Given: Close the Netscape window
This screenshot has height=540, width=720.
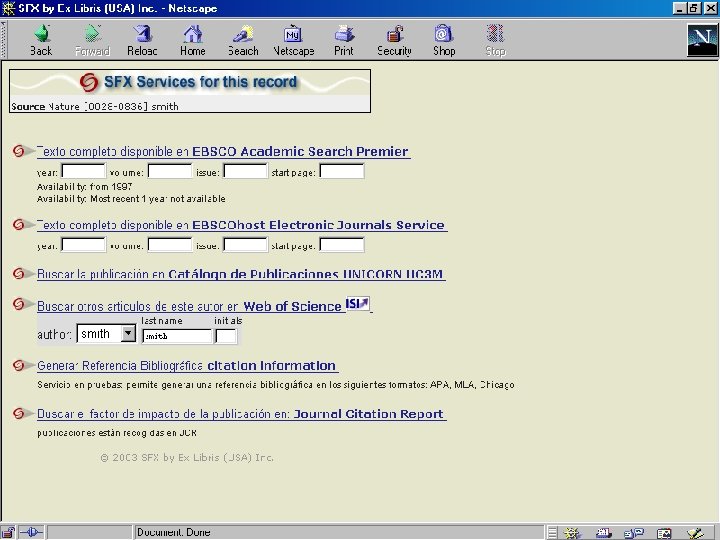Looking at the screenshot, I should pyautogui.click(x=710, y=8).
